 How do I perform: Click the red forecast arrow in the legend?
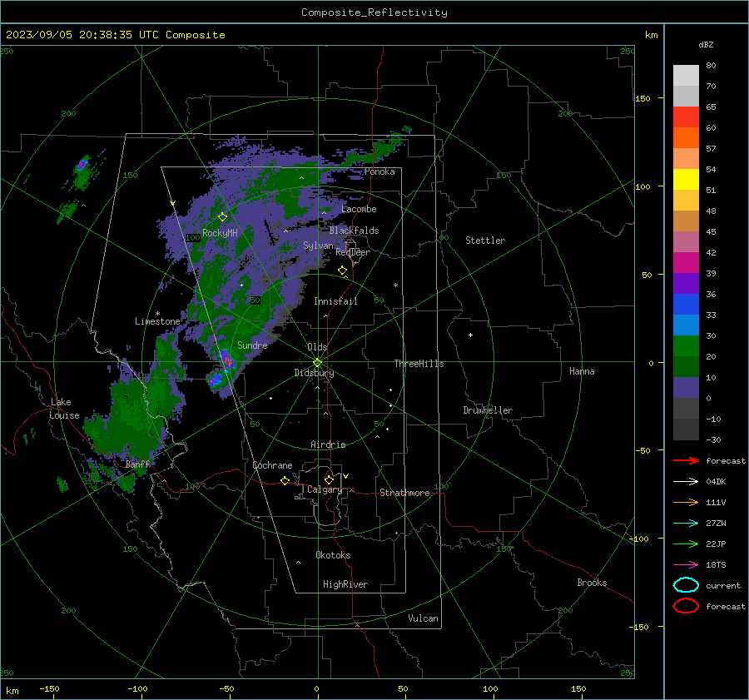[x=686, y=460]
